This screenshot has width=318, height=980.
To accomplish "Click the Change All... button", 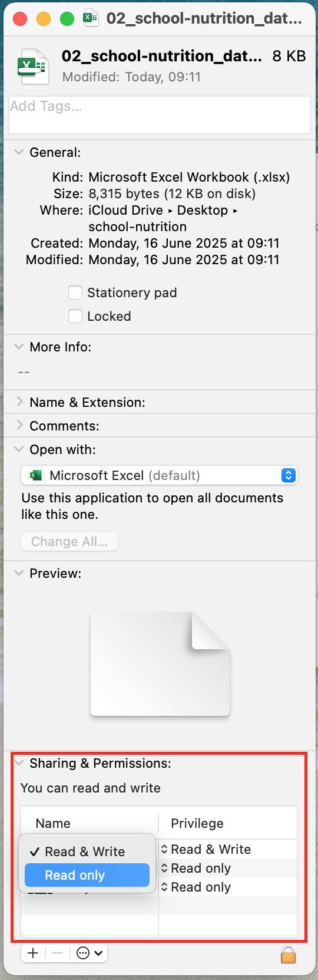I will [x=69, y=541].
